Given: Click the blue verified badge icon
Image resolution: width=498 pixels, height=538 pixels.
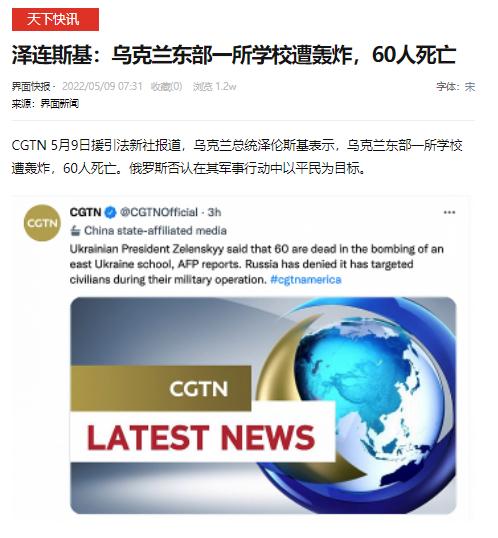Looking at the screenshot, I should click(x=110, y=212).
